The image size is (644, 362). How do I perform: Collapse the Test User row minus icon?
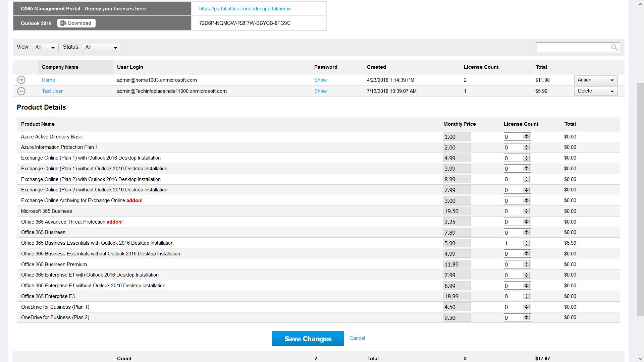(21, 91)
